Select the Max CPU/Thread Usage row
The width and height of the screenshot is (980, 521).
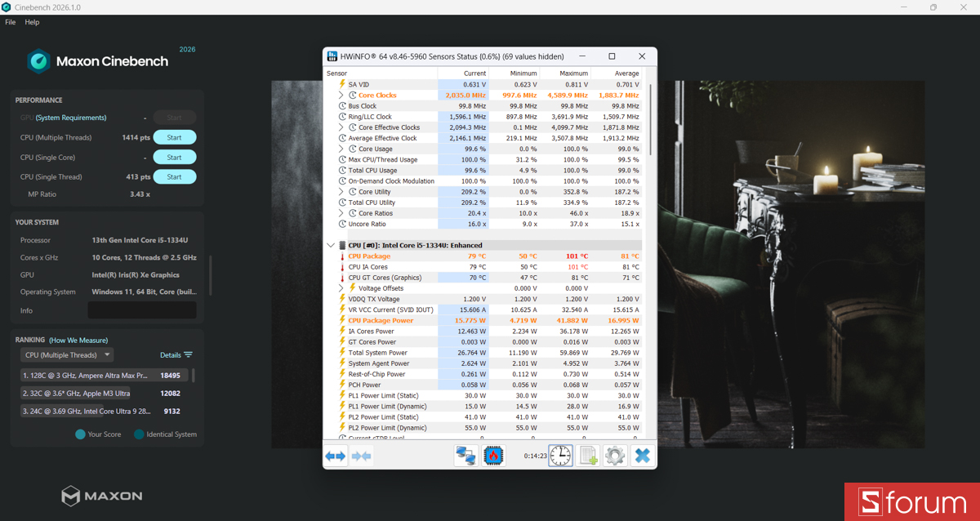483,160
